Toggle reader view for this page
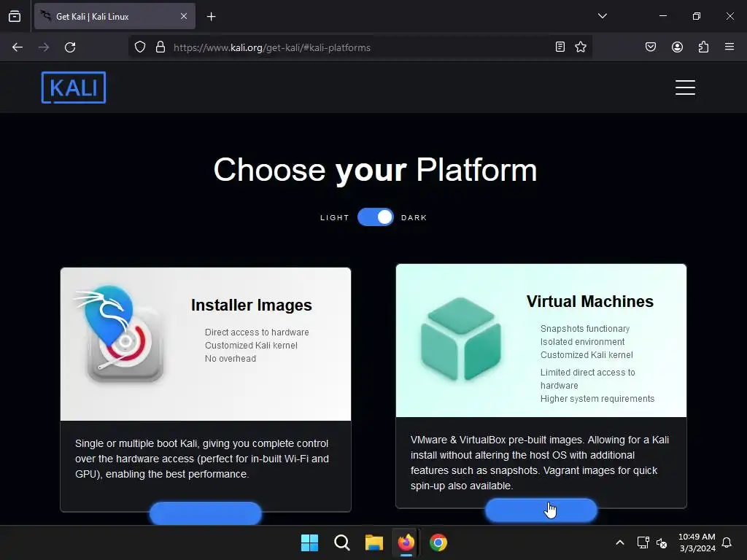The height and width of the screenshot is (560, 747). click(560, 47)
